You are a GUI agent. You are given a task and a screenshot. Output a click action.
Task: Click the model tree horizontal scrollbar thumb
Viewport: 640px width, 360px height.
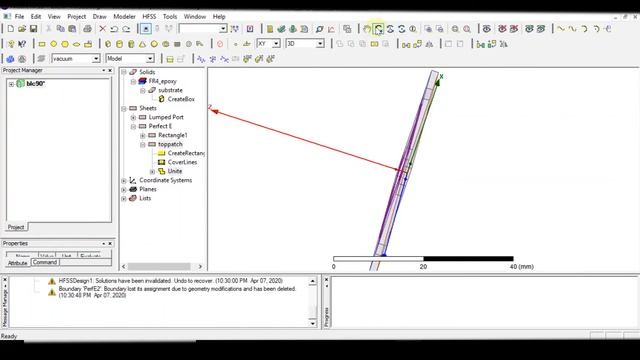pos(159,267)
